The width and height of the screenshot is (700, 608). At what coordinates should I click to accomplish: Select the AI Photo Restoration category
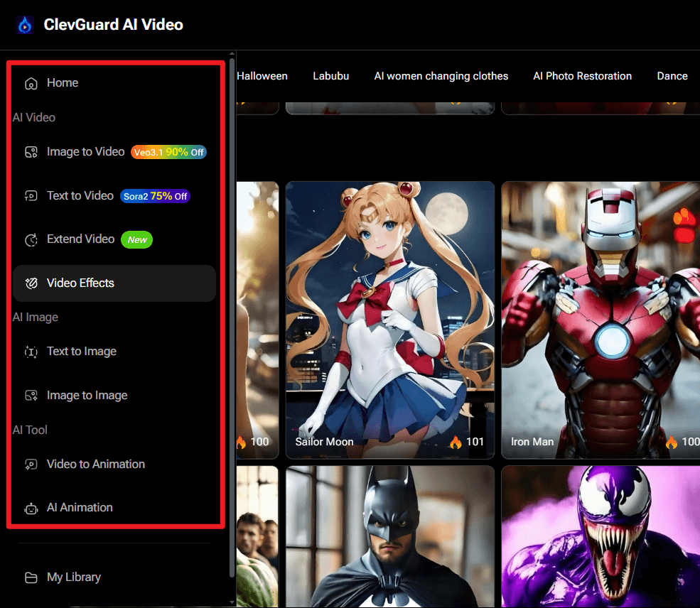click(582, 75)
